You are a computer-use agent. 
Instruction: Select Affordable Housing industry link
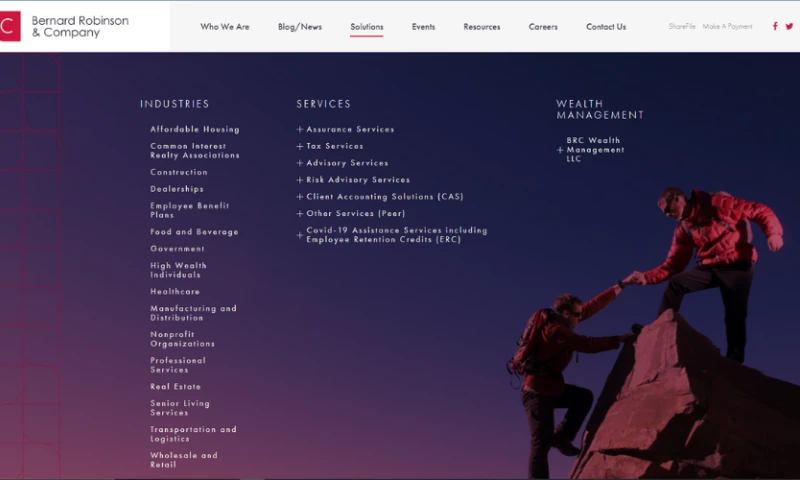coord(195,129)
